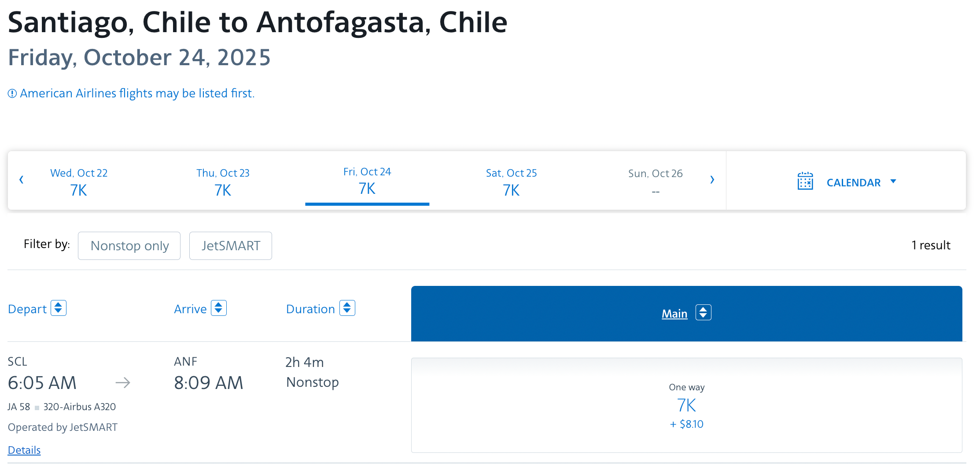The width and height of the screenshot is (980, 474).
Task: Click the American Airlines flights listed first notice
Action: click(x=137, y=93)
